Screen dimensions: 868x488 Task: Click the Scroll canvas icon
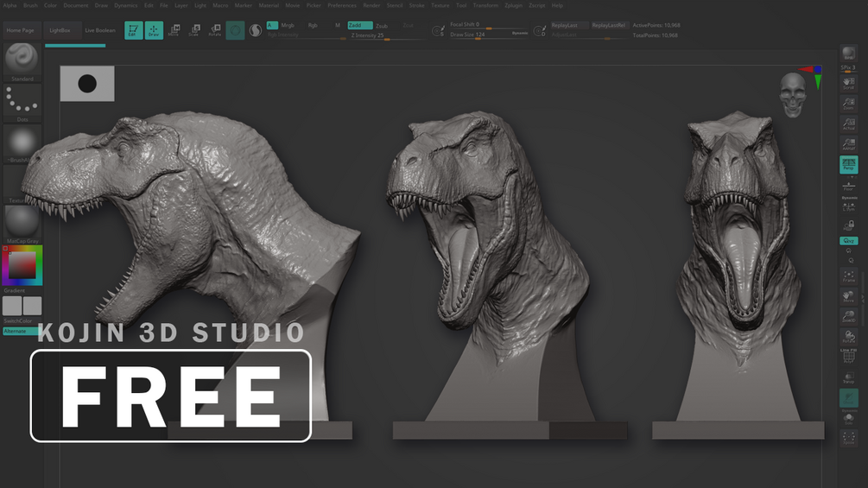pyautogui.click(x=848, y=83)
